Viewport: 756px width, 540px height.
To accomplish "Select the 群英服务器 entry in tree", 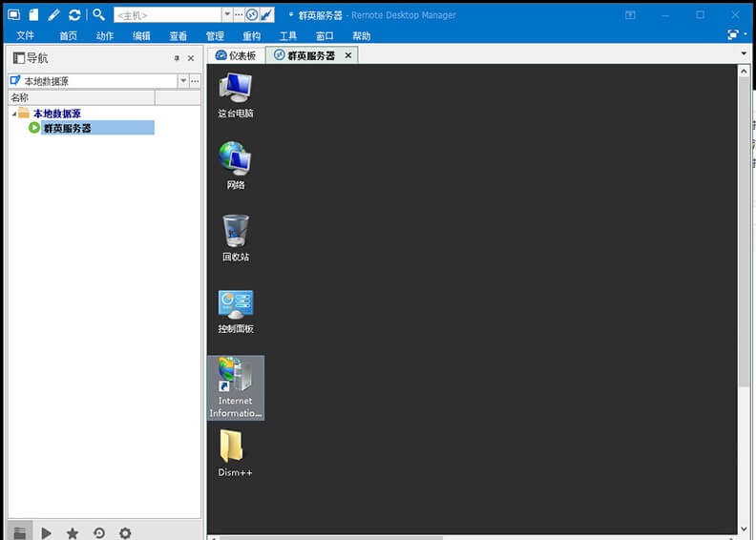I will [x=67, y=128].
